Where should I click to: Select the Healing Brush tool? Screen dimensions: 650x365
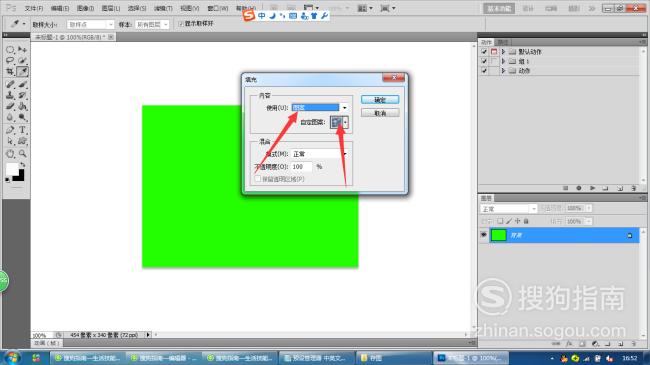coord(10,85)
